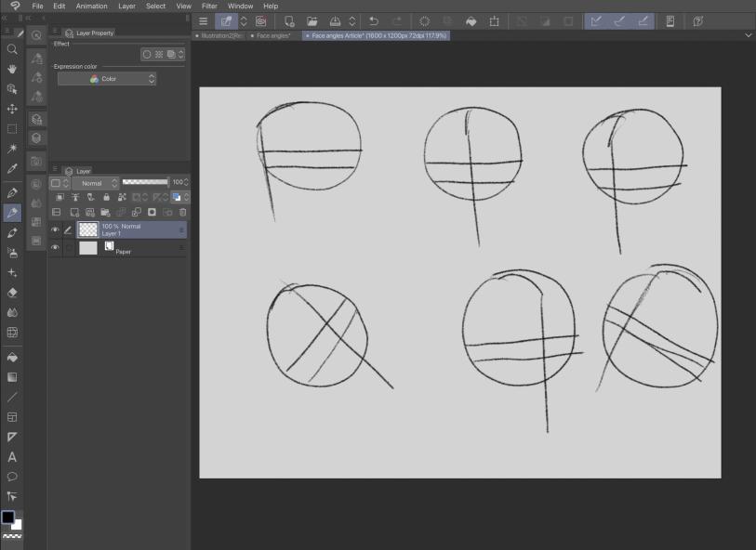Screen dimensions: 756x550
Task: Select the Auto select magic wand tool
Action: click(12, 149)
